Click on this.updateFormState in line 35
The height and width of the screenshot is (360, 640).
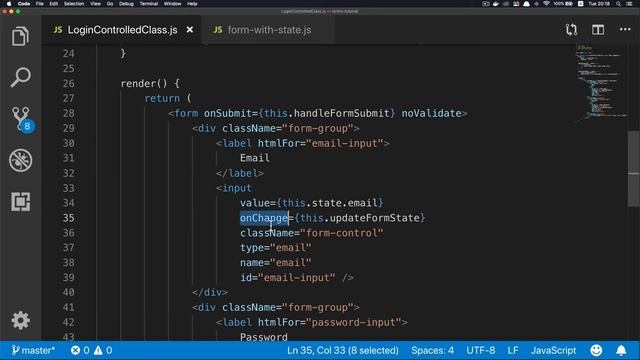pos(360,218)
